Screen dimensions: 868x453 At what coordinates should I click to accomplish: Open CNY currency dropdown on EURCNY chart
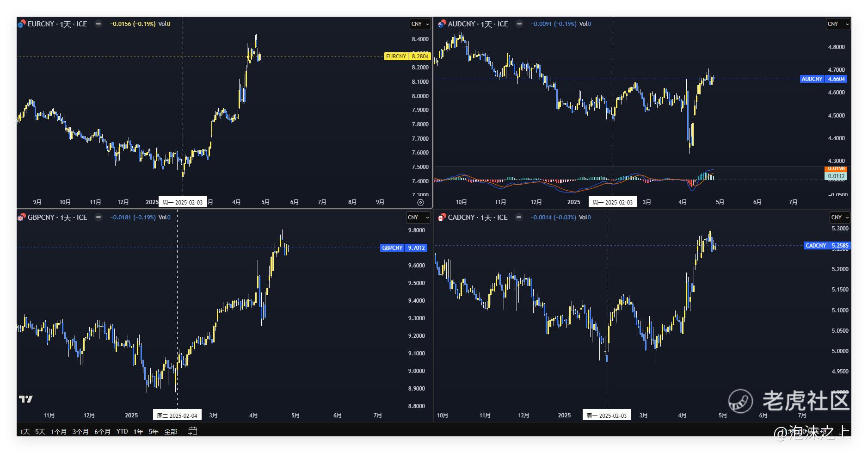pos(420,24)
